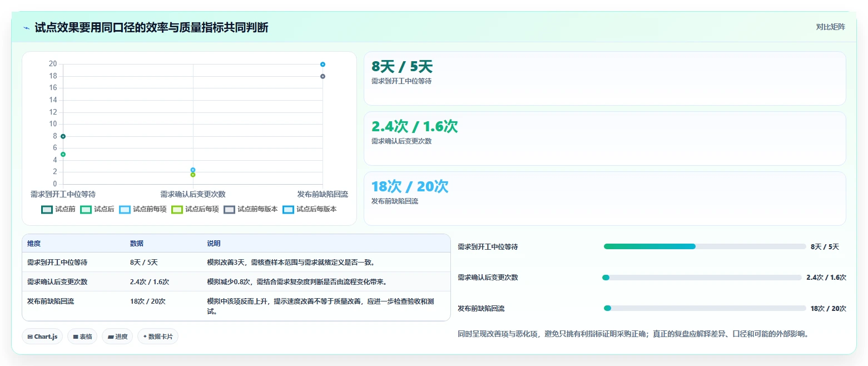Click the 需求到开工中位等待 x-axis label on the chart
Viewport: 868px width, 366px height.
coord(63,194)
